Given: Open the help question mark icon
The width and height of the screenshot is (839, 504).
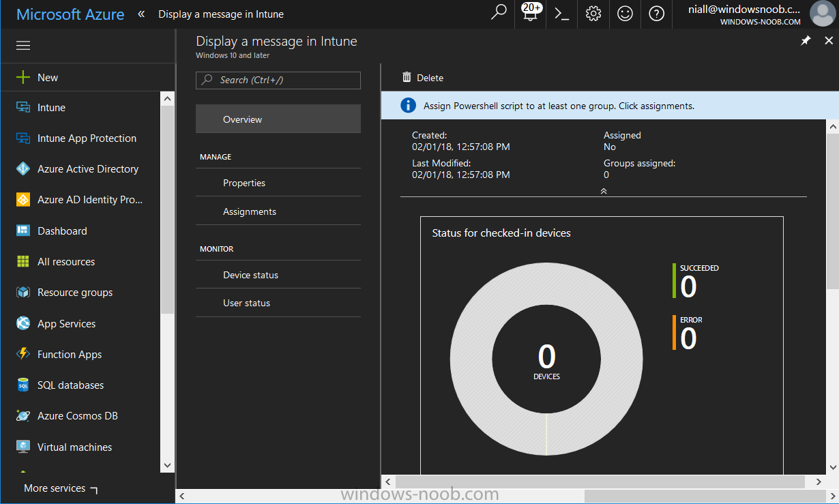Looking at the screenshot, I should 656,14.
